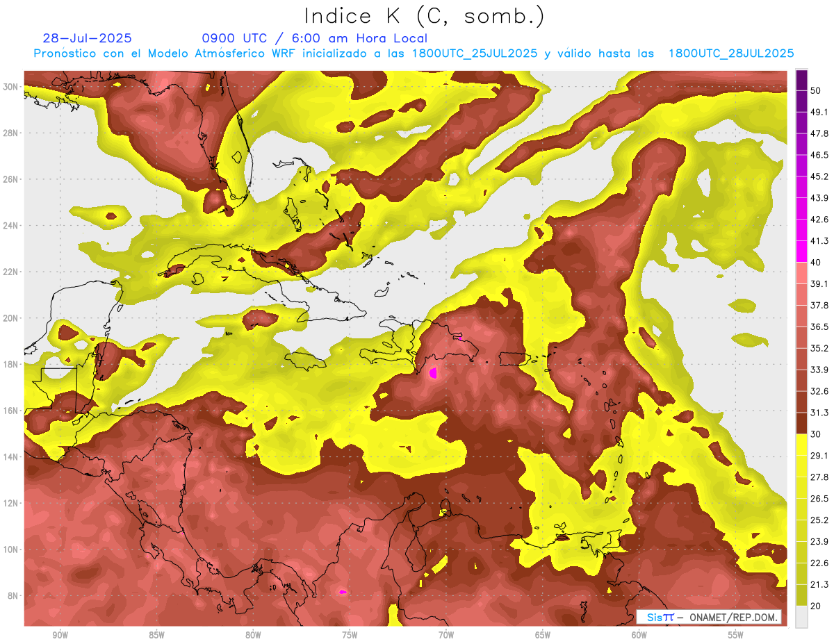Click the colorbar value 35.2
Image resolution: width=834 pixels, height=644 pixels.
pyautogui.click(x=819, y=348)
